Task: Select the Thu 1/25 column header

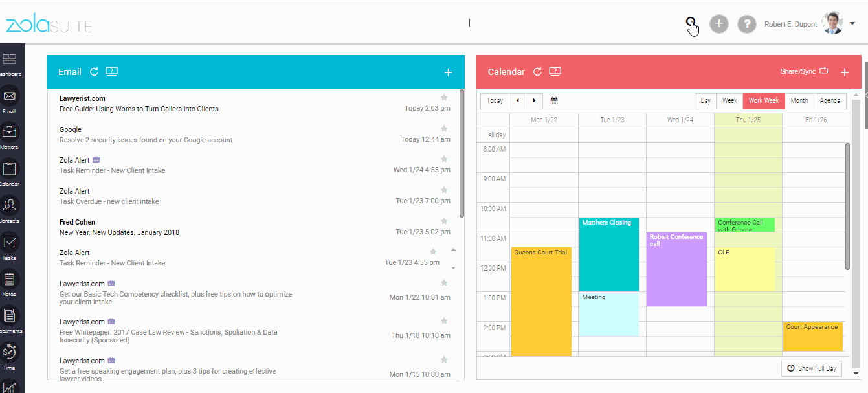Action: pos(748,120)
